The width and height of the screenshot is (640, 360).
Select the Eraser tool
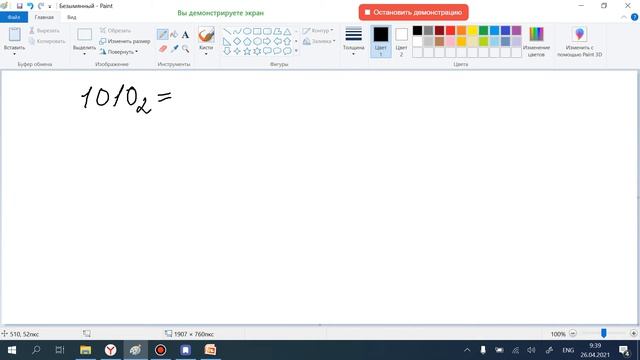162,49
